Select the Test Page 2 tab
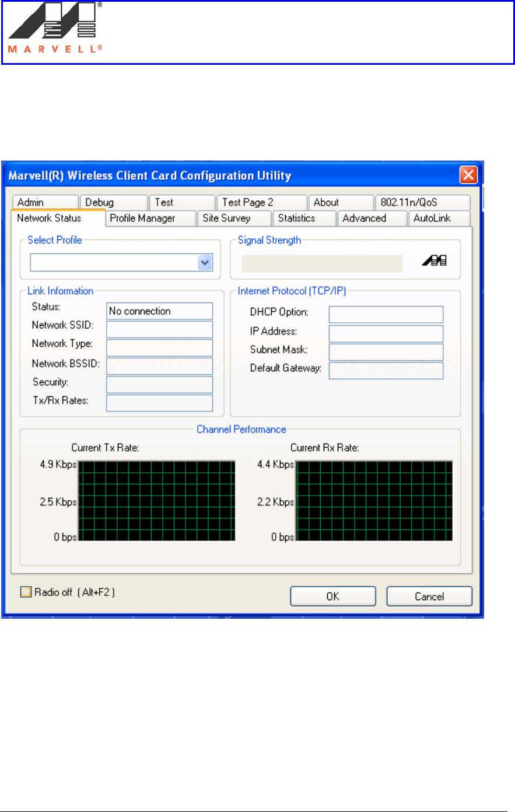Viewport: 515px width, 812px height. click(x=261, y=202)
